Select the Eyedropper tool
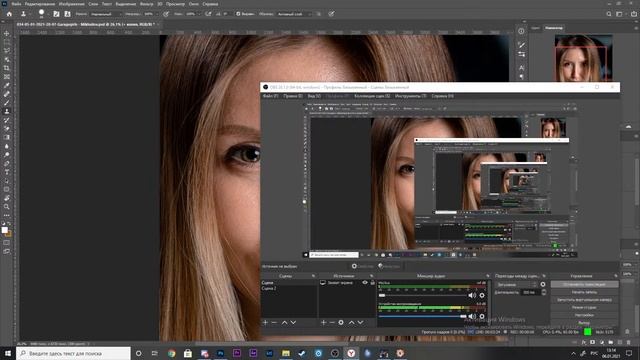The width and height of the screenshot is (640, 360). [7, 85]
